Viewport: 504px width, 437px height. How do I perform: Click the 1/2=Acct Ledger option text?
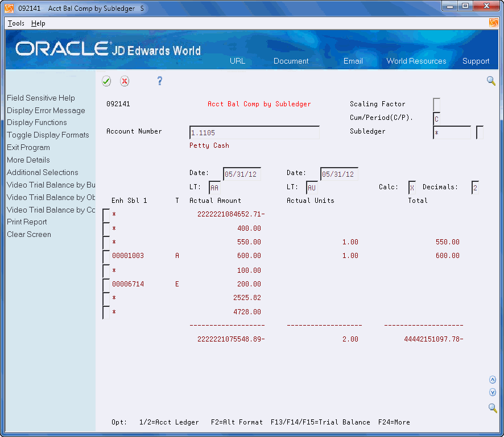(x=169, y=422)
